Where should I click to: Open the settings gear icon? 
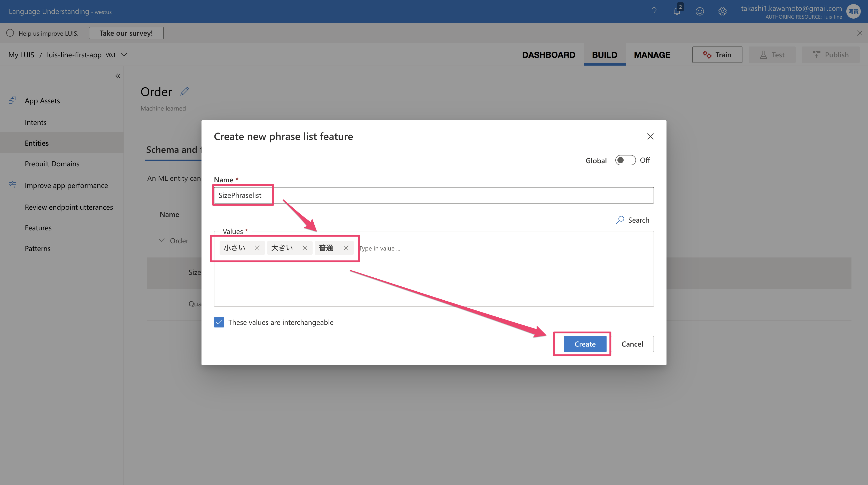click(722, 11)
